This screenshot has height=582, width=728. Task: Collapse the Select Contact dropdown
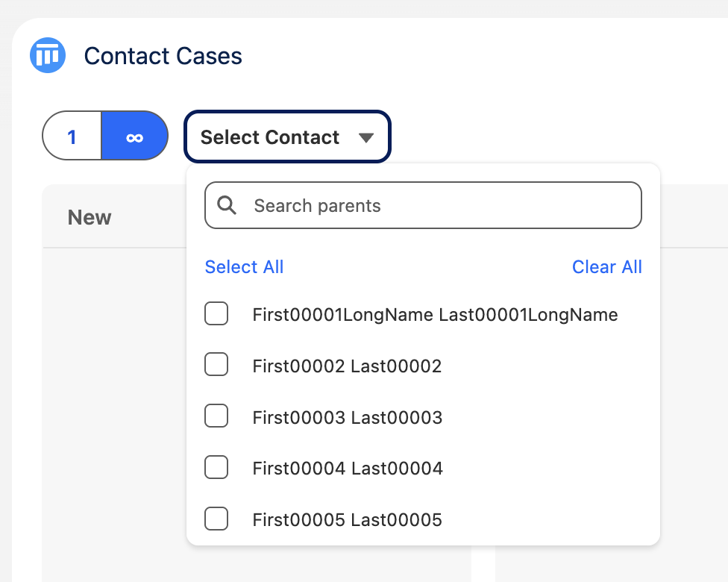coord(287,137)
